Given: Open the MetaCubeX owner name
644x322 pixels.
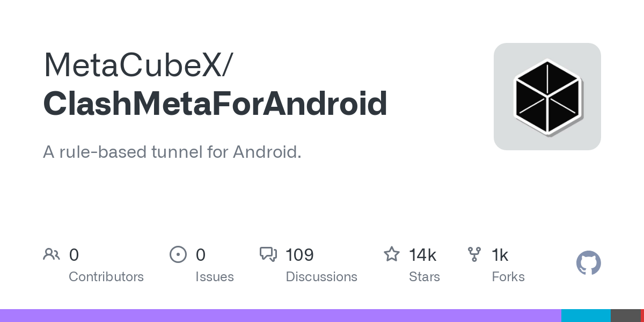Looking at the screenshot, I should tap(137, 65).
